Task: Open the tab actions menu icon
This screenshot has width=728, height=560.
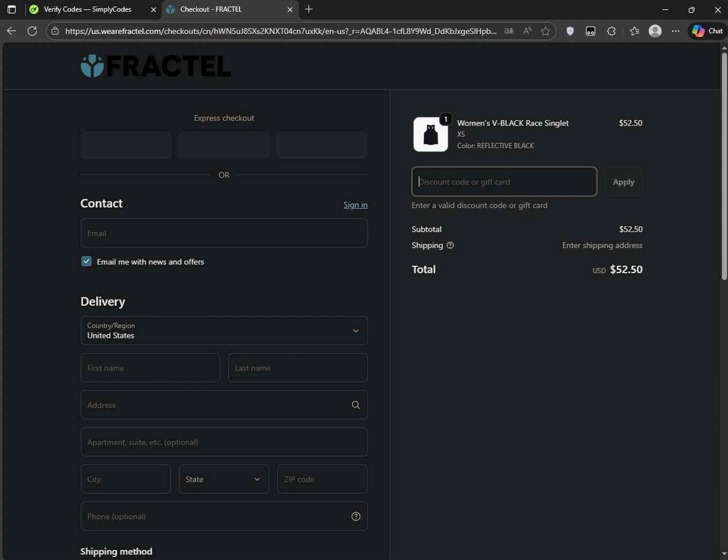Action: coord(12,9)
